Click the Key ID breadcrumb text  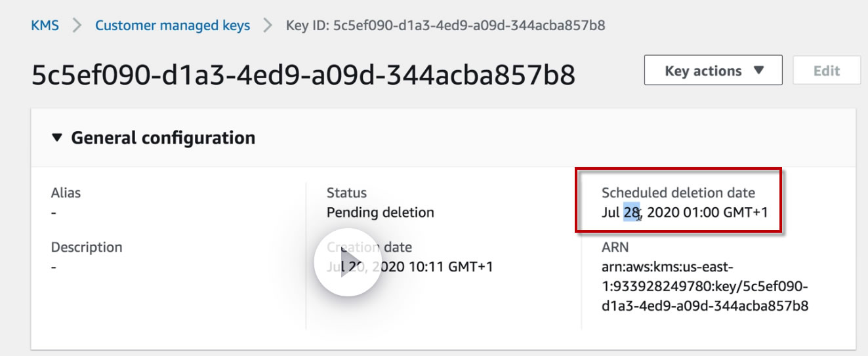click(445, 26)
